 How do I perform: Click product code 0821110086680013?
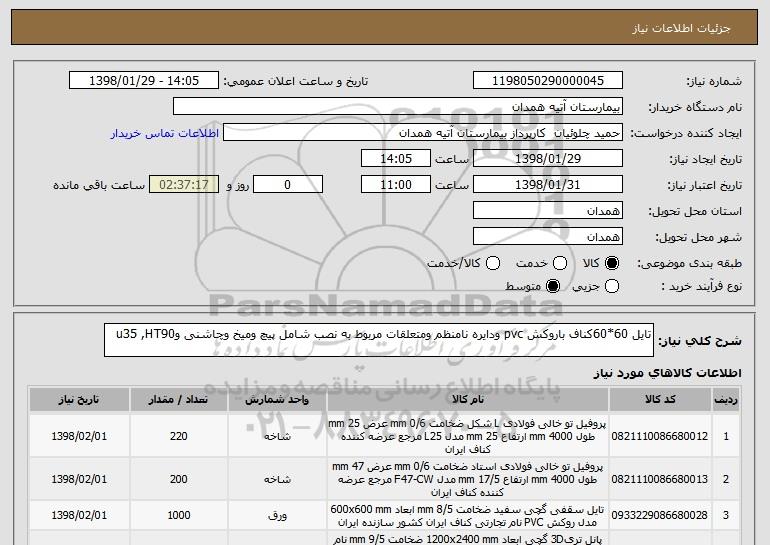pyautogui.click(x=660, y=479)
